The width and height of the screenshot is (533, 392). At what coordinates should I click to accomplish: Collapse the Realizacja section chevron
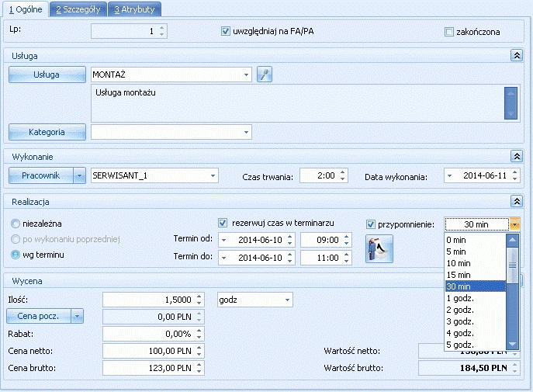517,201
